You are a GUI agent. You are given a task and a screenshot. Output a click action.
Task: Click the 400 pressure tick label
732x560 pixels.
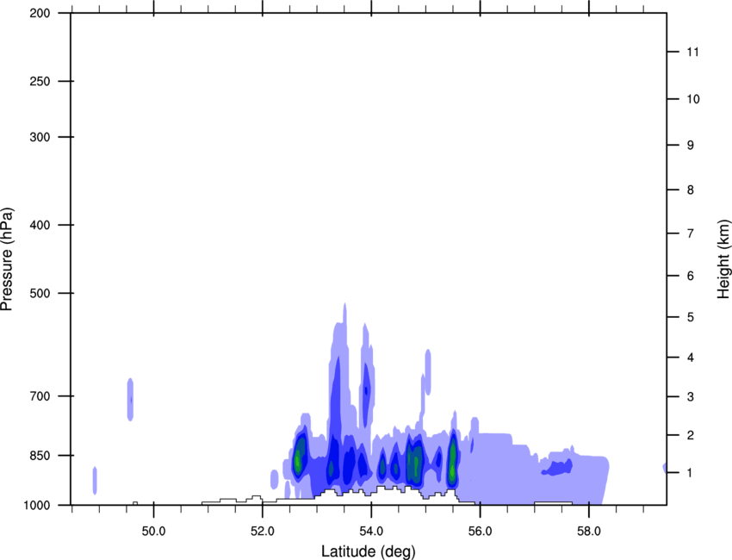pyautogui.click(x=40, y=225)
